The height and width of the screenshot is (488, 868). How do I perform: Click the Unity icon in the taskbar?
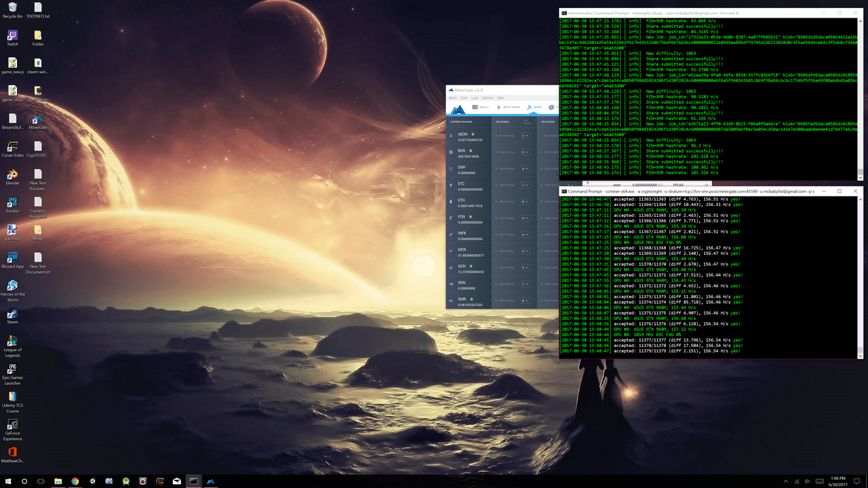pos(92,481)
